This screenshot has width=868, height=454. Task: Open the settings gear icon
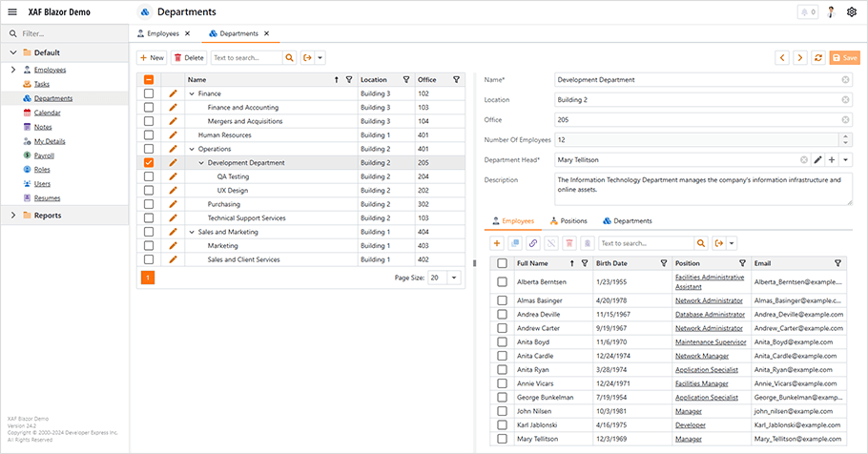click(x=852, y=12)
